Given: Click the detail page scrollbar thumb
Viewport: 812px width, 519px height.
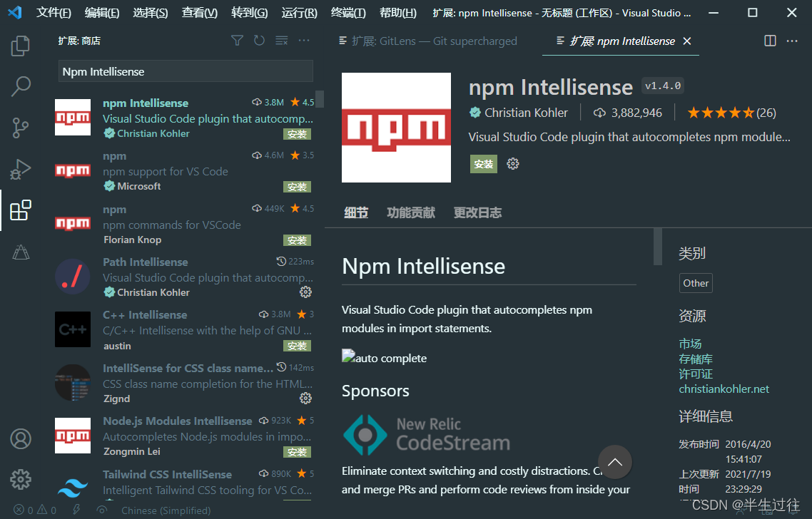Looking at the screenshot, I should coord(658,246).
